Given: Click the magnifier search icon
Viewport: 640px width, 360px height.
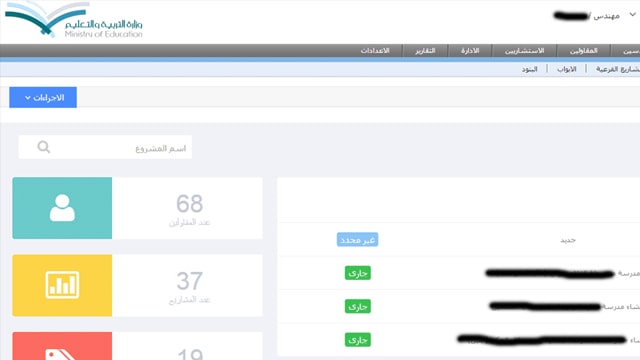Looking at the screenshot, I should tap(43, 147).
